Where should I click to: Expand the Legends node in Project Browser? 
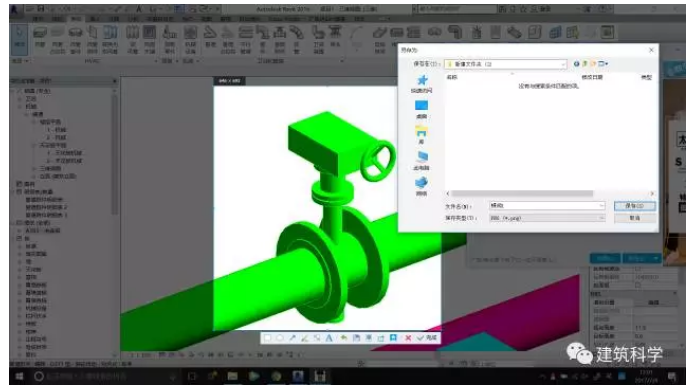tap(19, 184)
